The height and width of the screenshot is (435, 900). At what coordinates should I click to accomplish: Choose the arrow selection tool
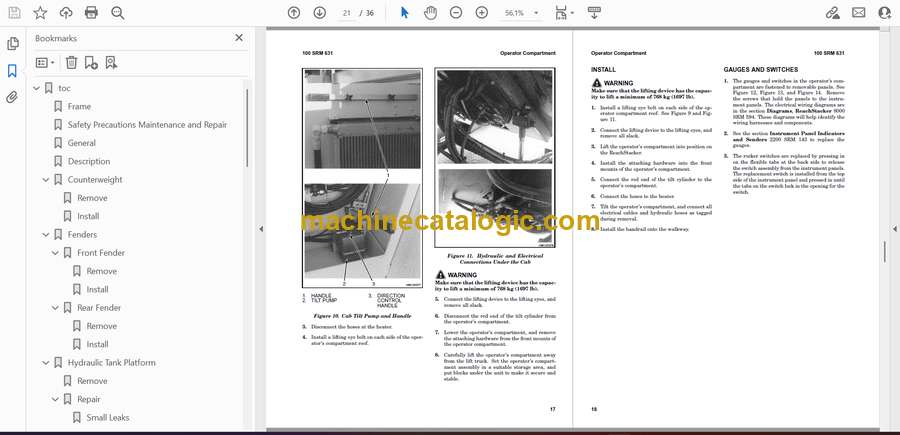tap(405, 13)
